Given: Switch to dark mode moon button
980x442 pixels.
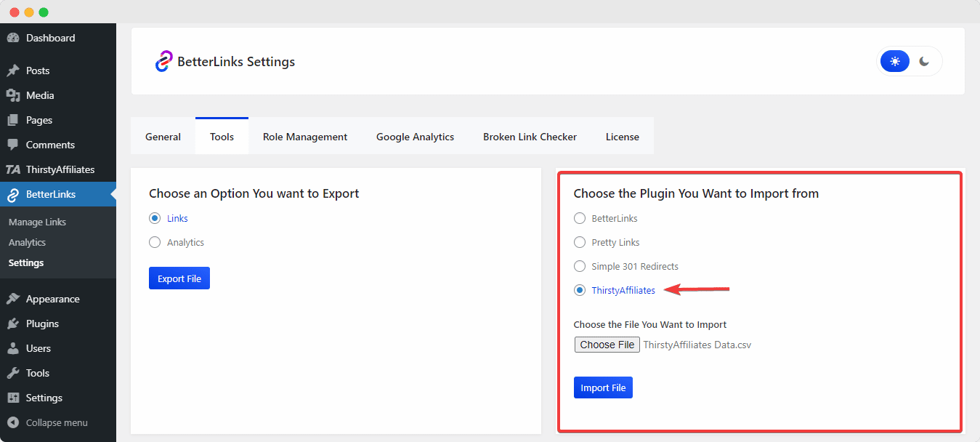Looking at the screenshot, I should coord(924,61).
